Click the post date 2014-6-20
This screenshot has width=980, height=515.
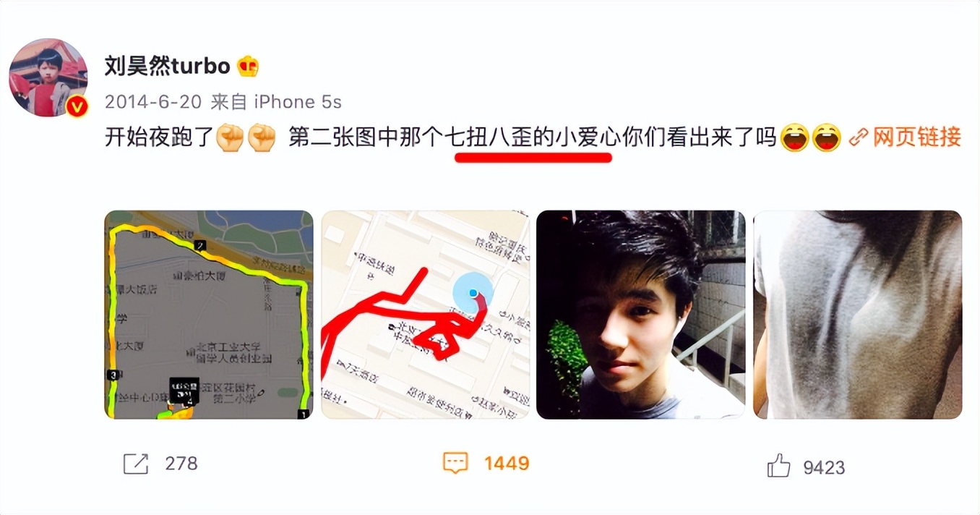coord(153,102)
